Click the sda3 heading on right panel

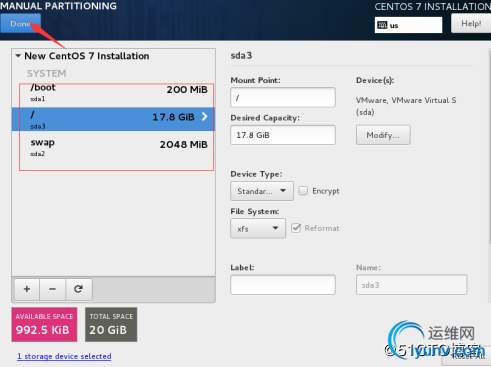point(241,55)
